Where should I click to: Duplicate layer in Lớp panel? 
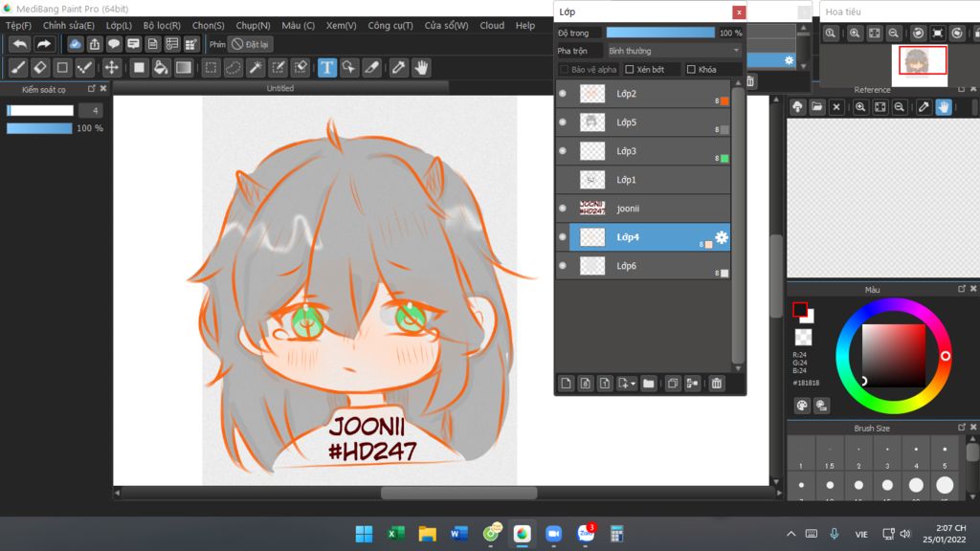coord(673,383)
